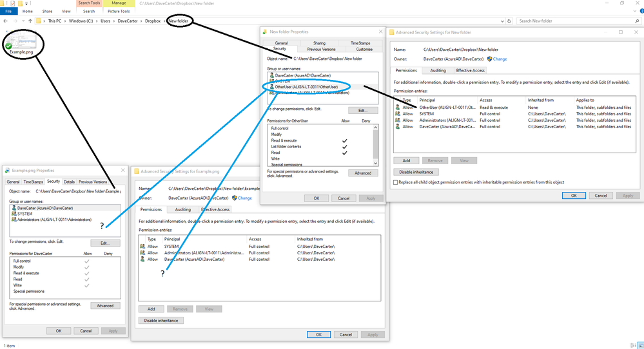Click Add in Advanced Security Settings for Example.png
The height and width of the screenshot is (349, 644).
[151, 309]
